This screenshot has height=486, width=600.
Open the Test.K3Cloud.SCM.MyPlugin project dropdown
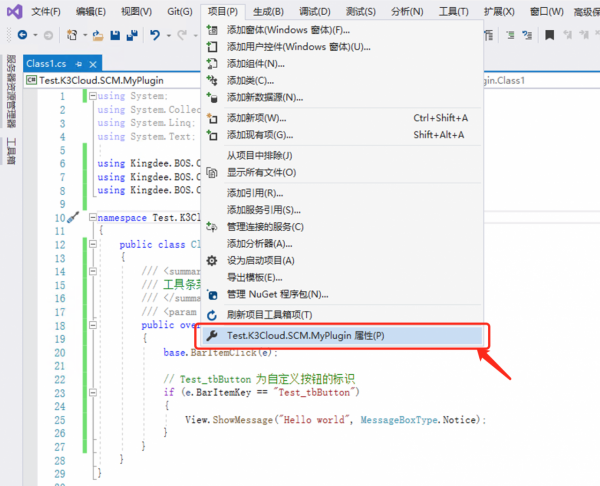point(100,79)
